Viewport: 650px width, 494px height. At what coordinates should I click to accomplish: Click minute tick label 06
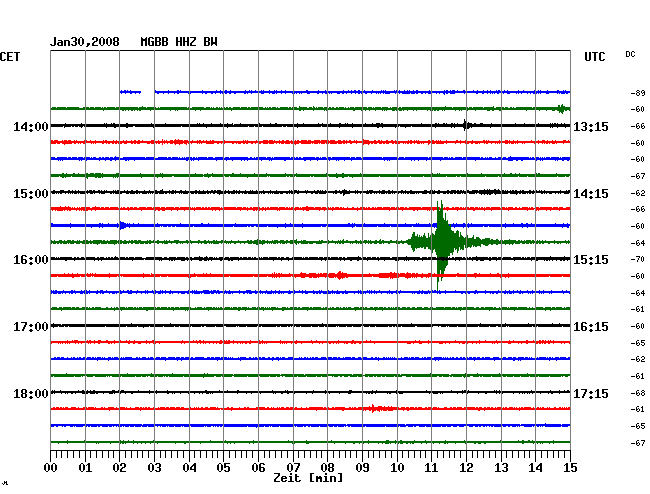(x=258, y=468)
